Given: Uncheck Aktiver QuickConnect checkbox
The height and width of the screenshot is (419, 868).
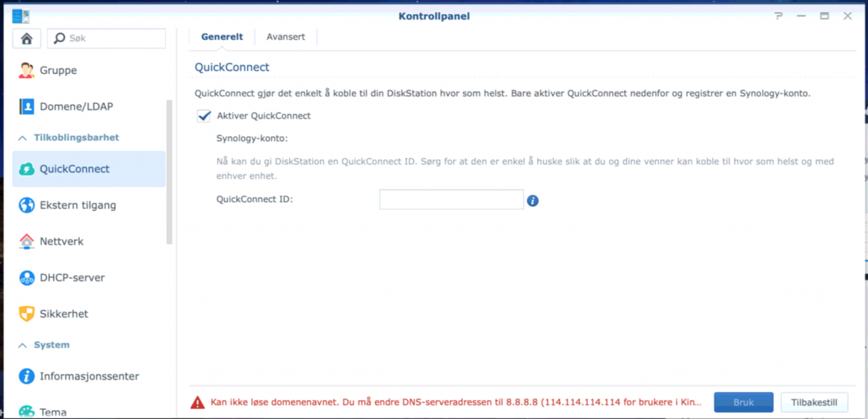Looking at the screenshot, I should coord(203,116).
